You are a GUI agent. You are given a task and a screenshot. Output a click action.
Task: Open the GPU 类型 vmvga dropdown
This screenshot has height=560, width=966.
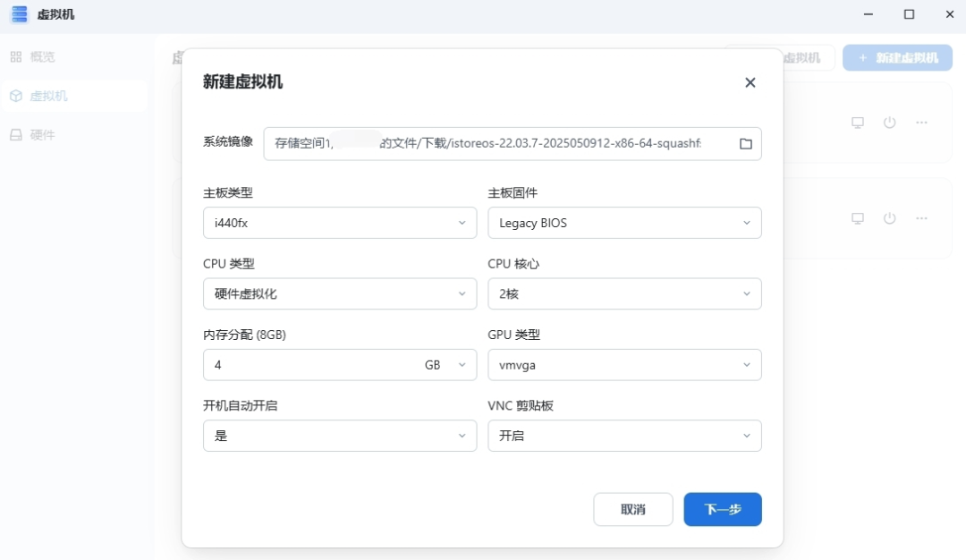click(624, 365)
